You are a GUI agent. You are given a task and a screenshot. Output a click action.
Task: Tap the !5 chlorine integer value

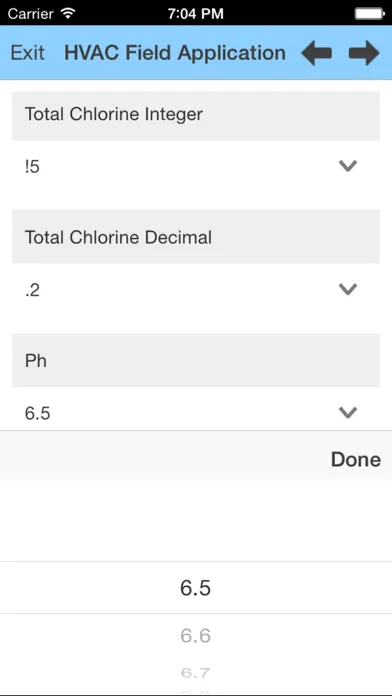click(32, 167)
